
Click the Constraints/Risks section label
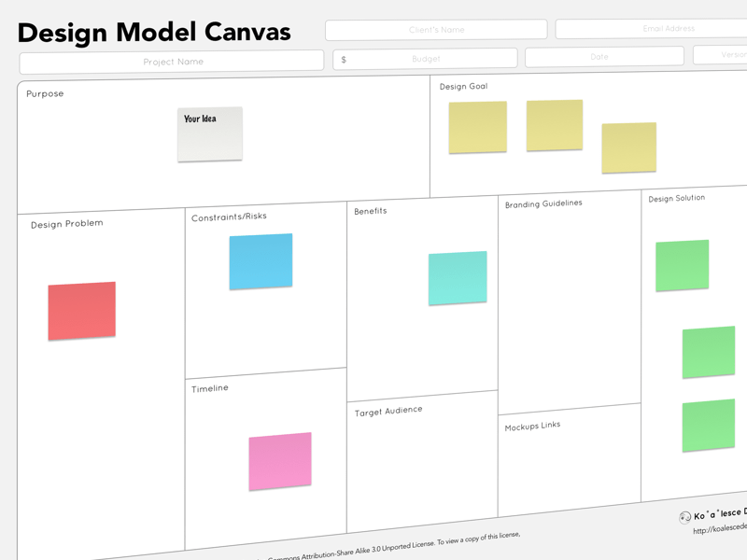coord(229,217)
